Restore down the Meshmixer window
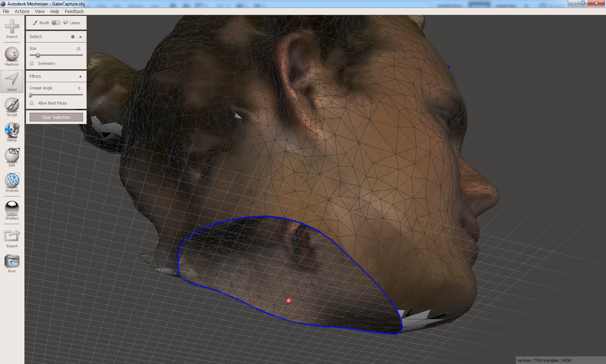The image size is (606, 364). [582, 3]
